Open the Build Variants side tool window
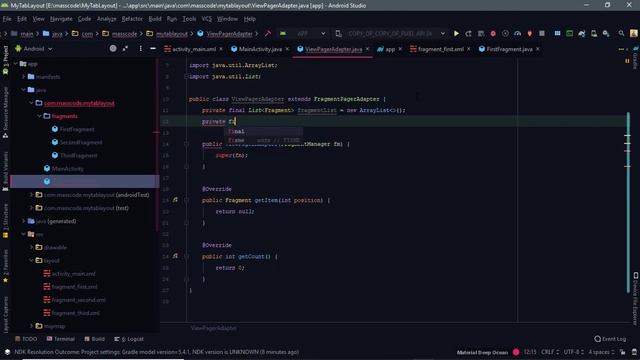640x360 pixels. 5,171
